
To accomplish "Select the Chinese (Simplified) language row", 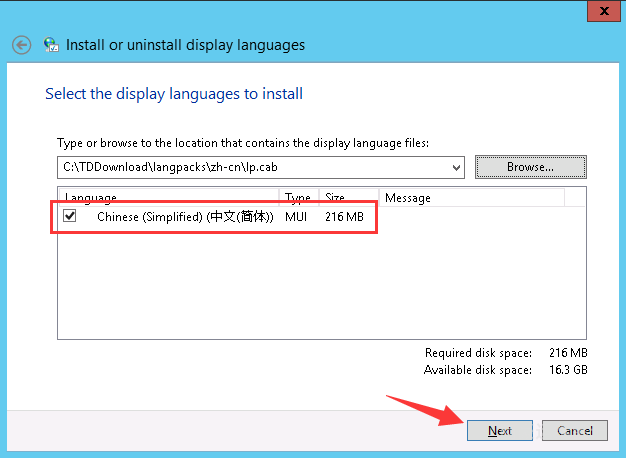I will [x=185, y=216].
